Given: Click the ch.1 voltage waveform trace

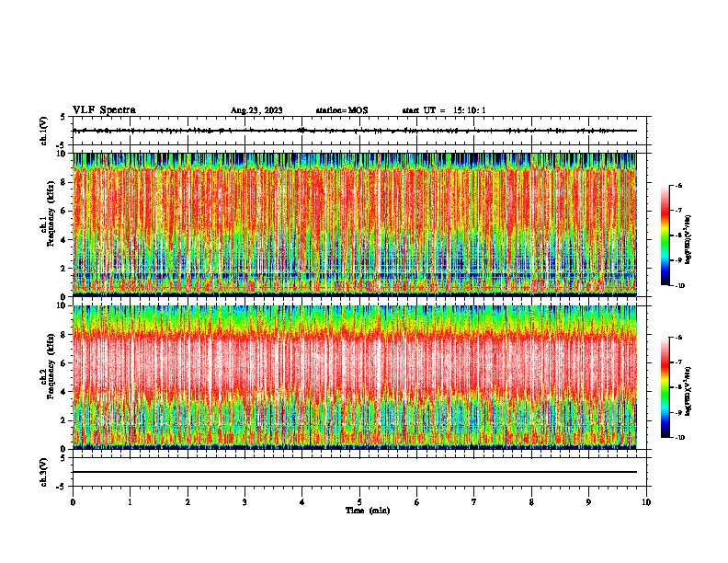Looking at the screenshot, I should tap(355, 131).
